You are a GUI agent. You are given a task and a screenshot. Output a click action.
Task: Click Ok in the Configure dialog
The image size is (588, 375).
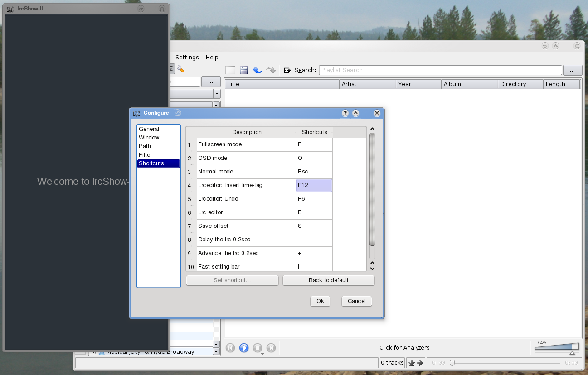click(x=320, y=301)
